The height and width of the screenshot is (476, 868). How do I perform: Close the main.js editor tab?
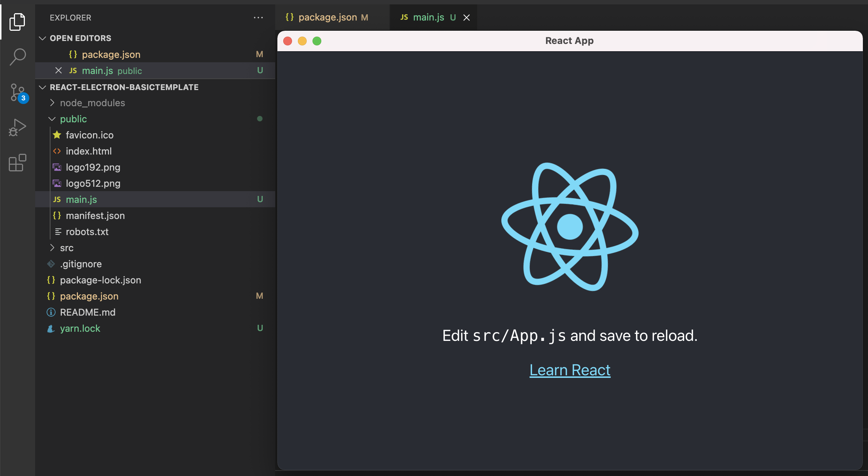(466, 18)
